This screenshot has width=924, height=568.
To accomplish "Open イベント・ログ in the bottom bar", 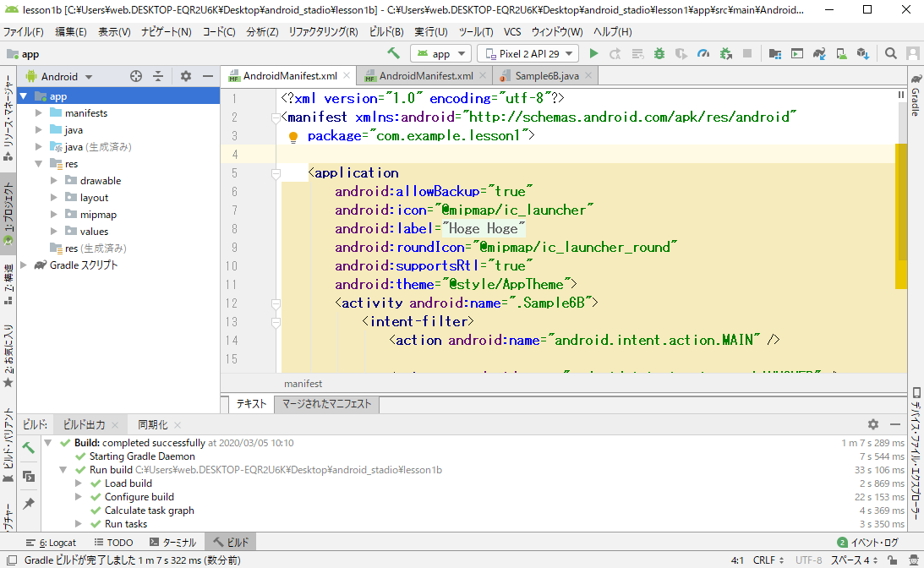I will [x=867, y=543].
